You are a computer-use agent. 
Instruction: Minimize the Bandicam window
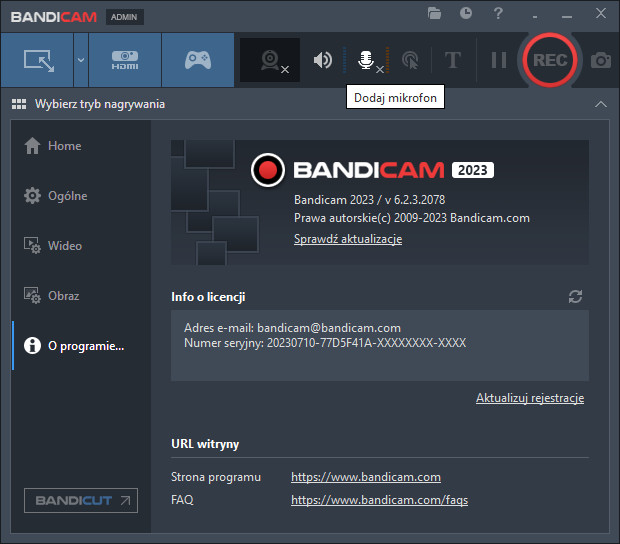(567, 16)
